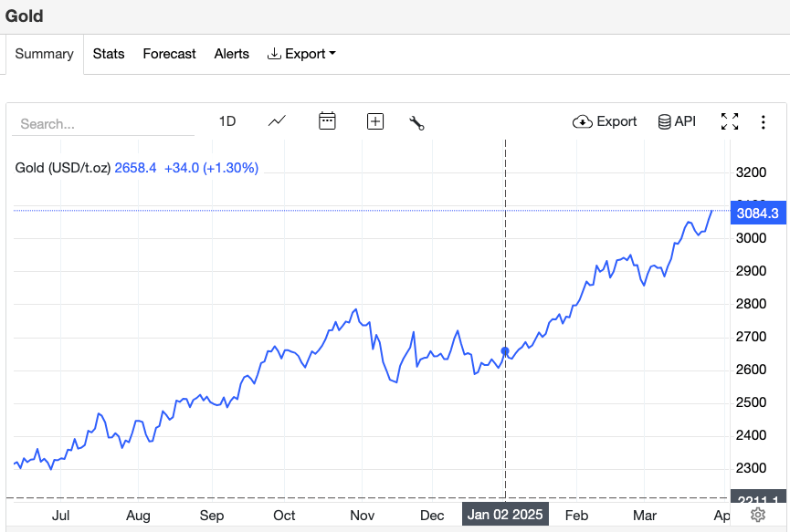Open the chart type line icon
This screenshot has width=790, height=532.
(x=277, y=121)
